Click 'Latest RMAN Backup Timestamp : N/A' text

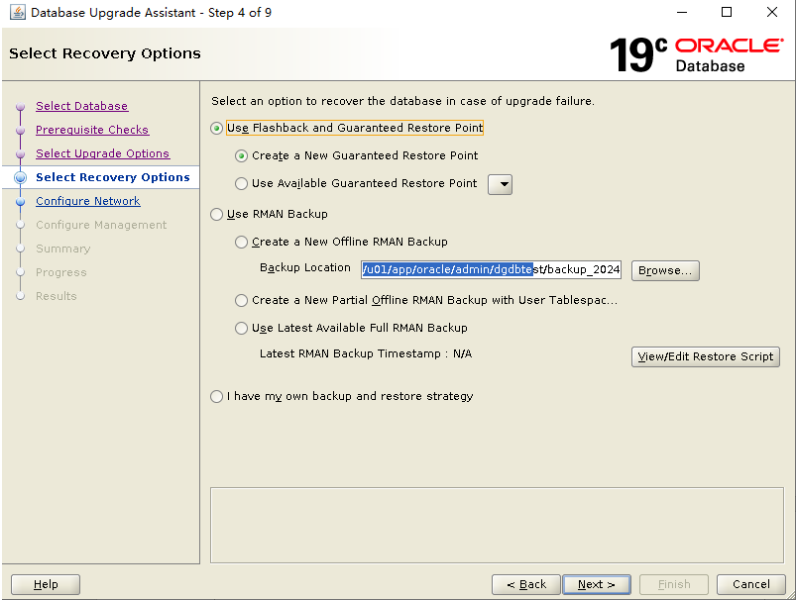click(x=366, y=354)
